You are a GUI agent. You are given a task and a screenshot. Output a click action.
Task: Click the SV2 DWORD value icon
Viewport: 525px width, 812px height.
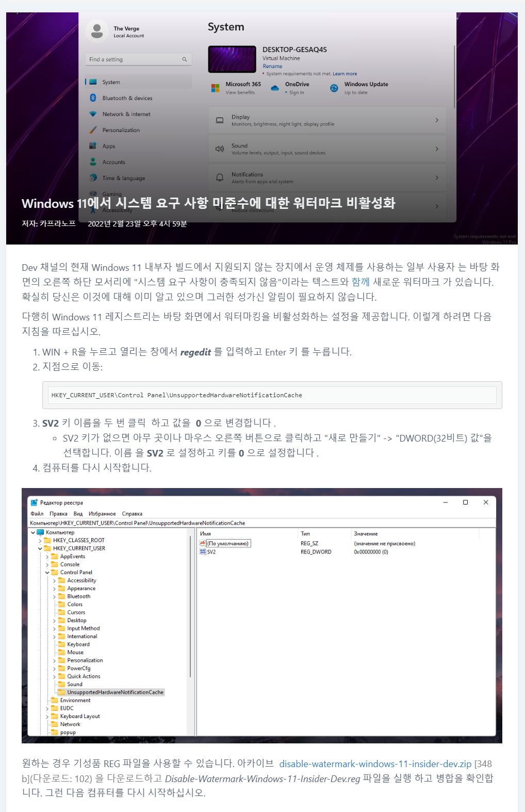(203, 551)
